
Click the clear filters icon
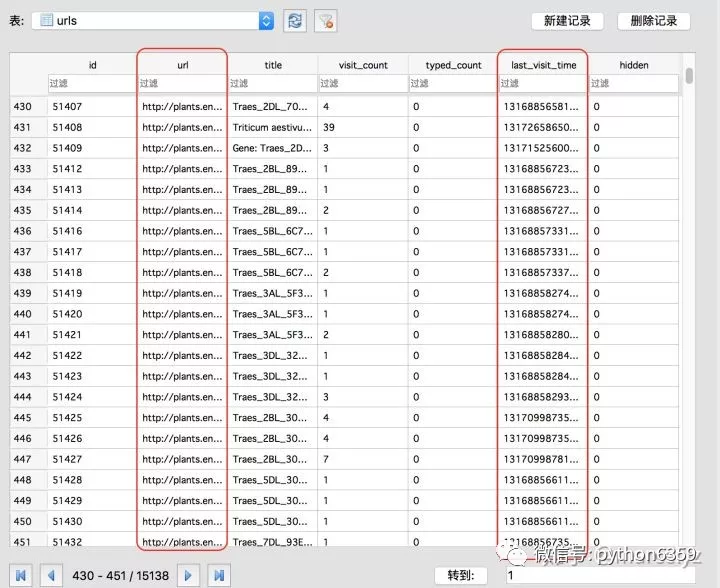(x=326, y=21)
